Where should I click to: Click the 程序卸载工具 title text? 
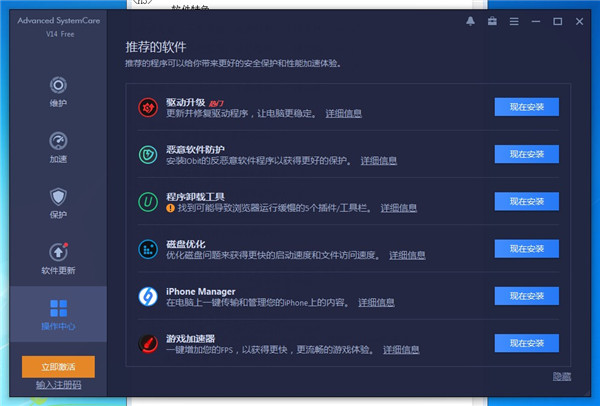195,197
